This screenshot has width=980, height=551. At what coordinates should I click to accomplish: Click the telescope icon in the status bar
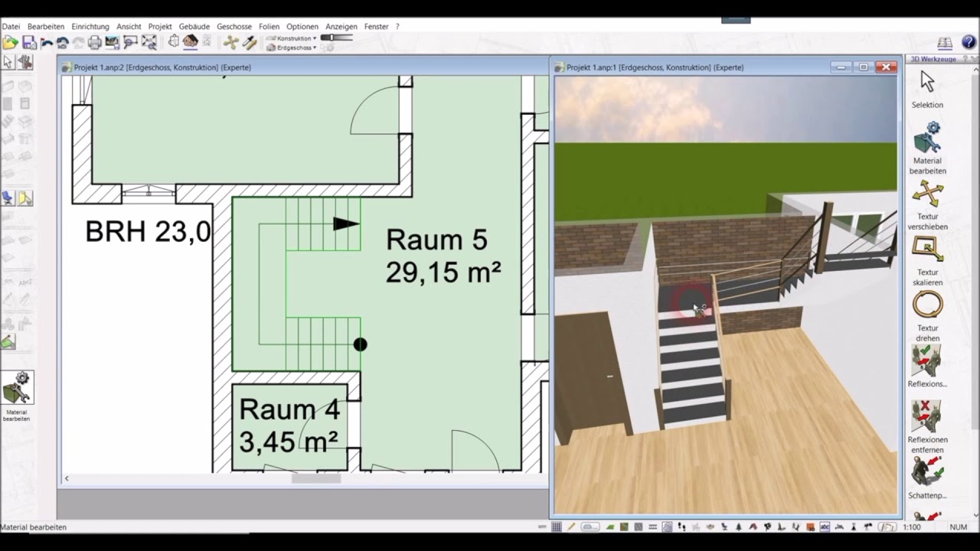pos(868,527)
